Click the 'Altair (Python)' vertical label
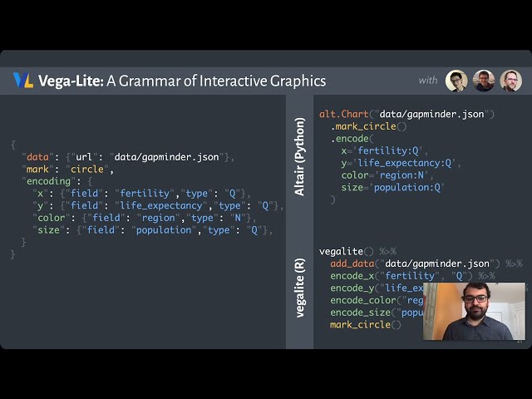Screen dimensions: 532x399 pyautogui.click(x=299, y=157)
